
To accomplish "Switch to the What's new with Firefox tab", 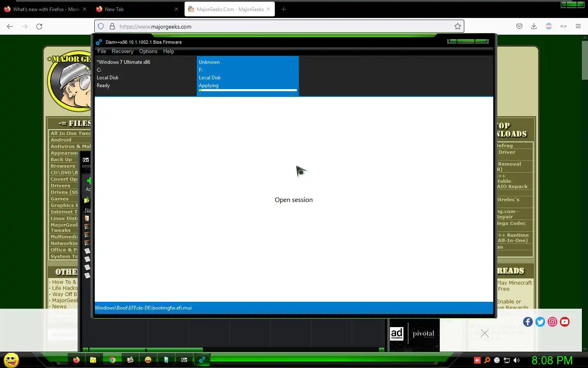I will point(46,9).
